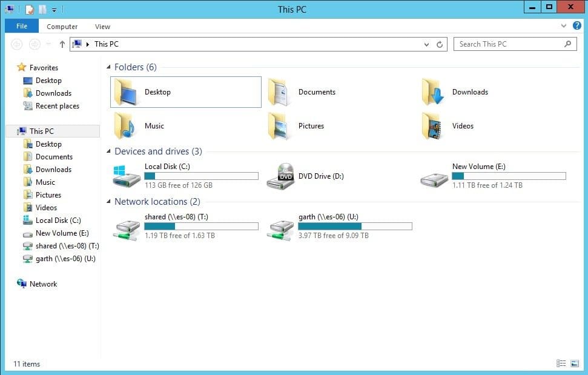This screenshot has width=588, height=375.
Task: Select Local Disk (C:) in the sidebar
Action: click(x=58, y=221)
